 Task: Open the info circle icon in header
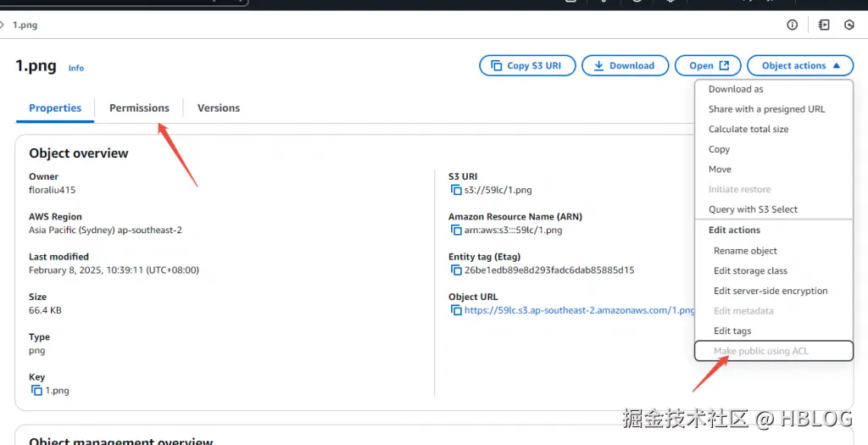coord(793,25)
